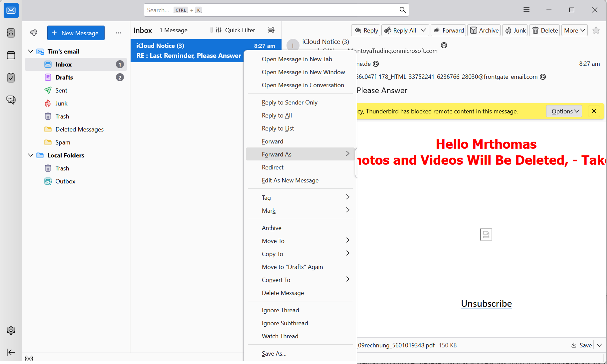This screenshot has height=364, width=607.
Task: Open the Address Book space
Action: [11, 33]
